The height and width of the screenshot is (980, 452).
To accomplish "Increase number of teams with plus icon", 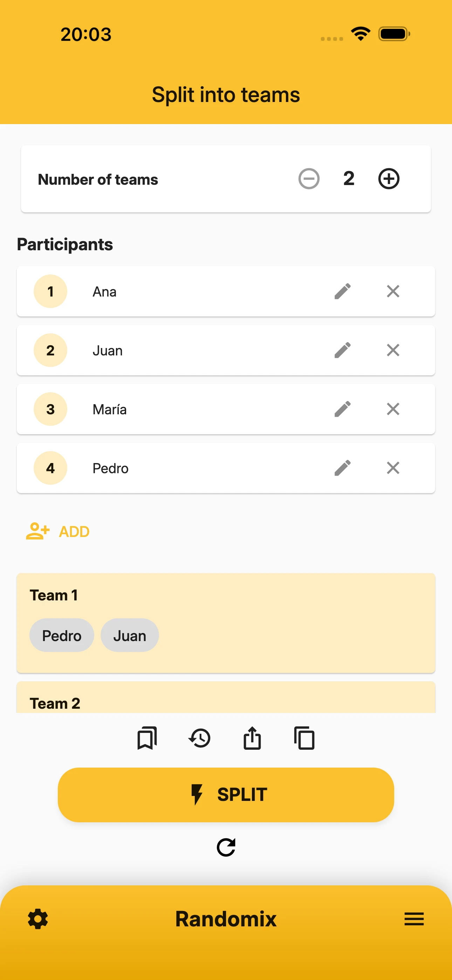I will tap(389, 179).
